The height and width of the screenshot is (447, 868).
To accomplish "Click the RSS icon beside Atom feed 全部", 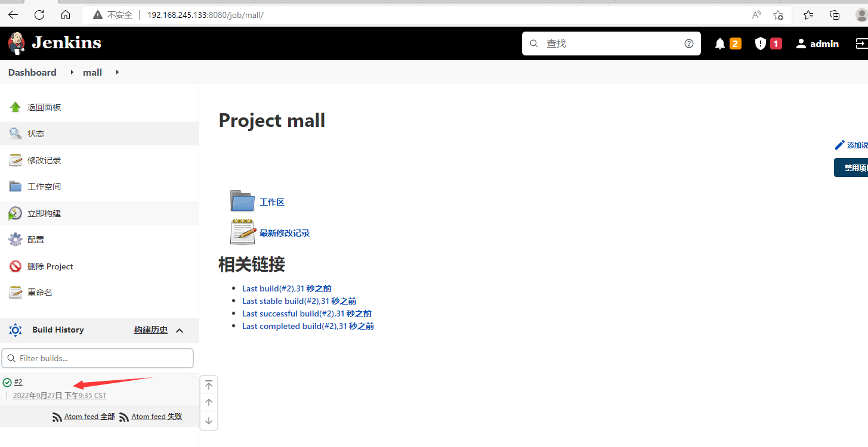I will 57,417.
